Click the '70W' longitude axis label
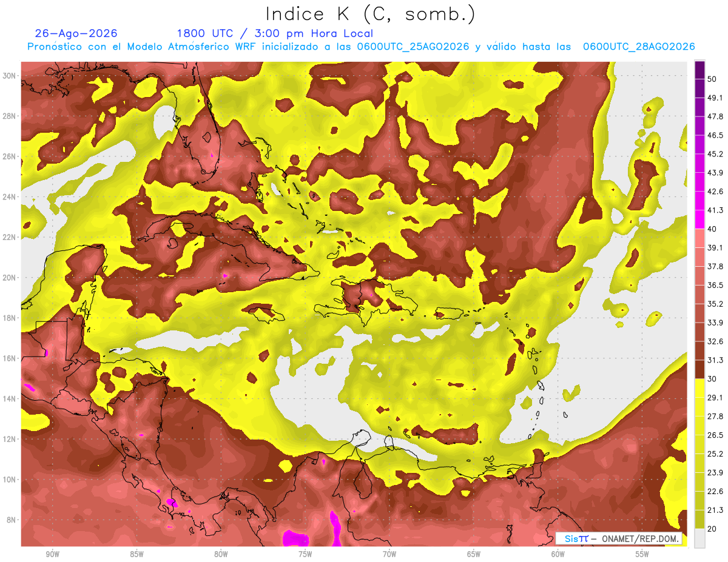The image size is (728, 562). (389, 554)
